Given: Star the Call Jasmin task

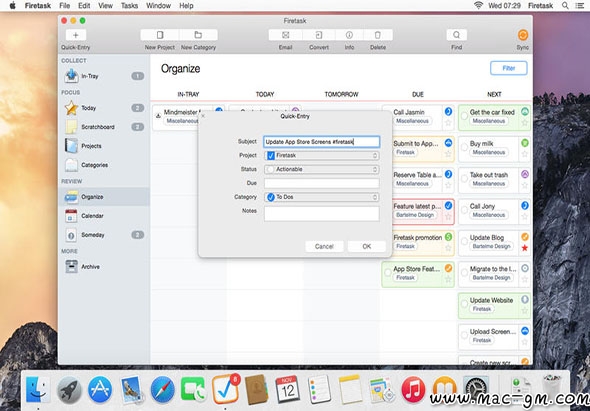Looking at the screenshot, I should [x=448, y=123].
